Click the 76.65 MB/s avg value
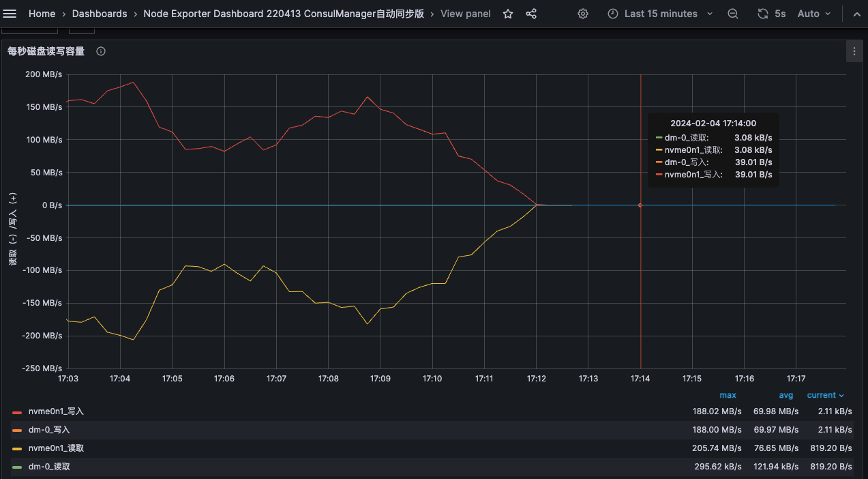868x479 pixels. (776, 448)
